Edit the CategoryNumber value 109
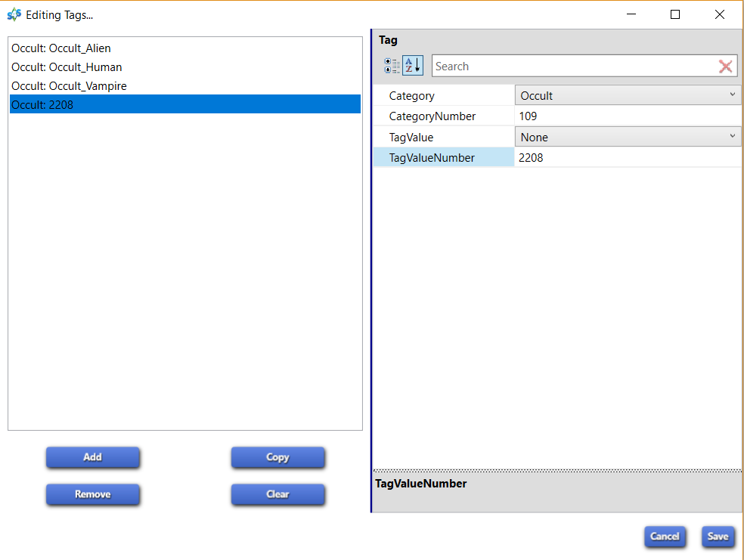Image resolution: width=744 pixels, height=560 pixels. [x=628, y=116]
